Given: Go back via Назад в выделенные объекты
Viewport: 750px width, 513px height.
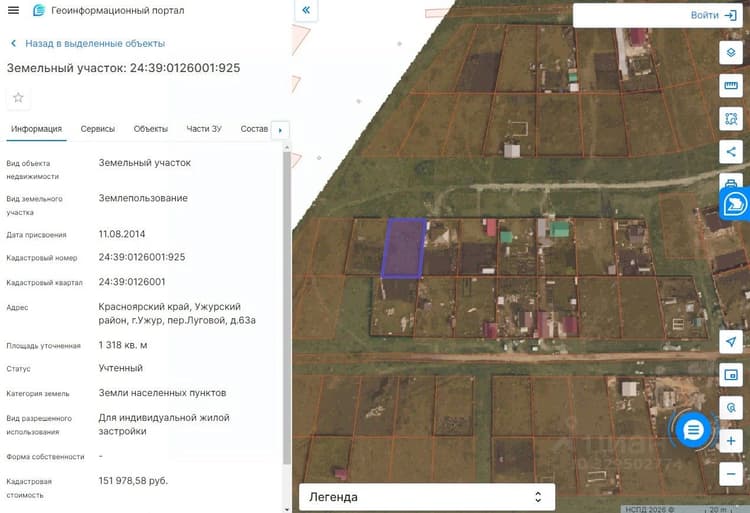Looking at the screenshot, I should [88, 44].
